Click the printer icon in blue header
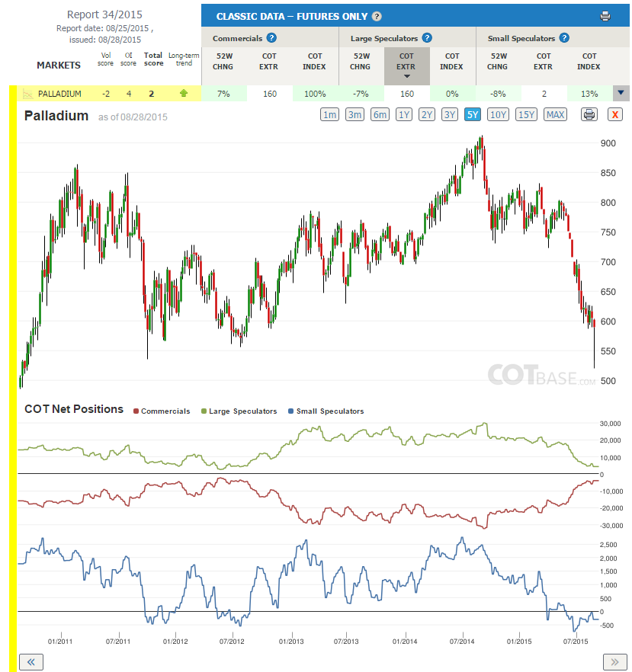Viewport: 632px width, 672px height. 605,16
